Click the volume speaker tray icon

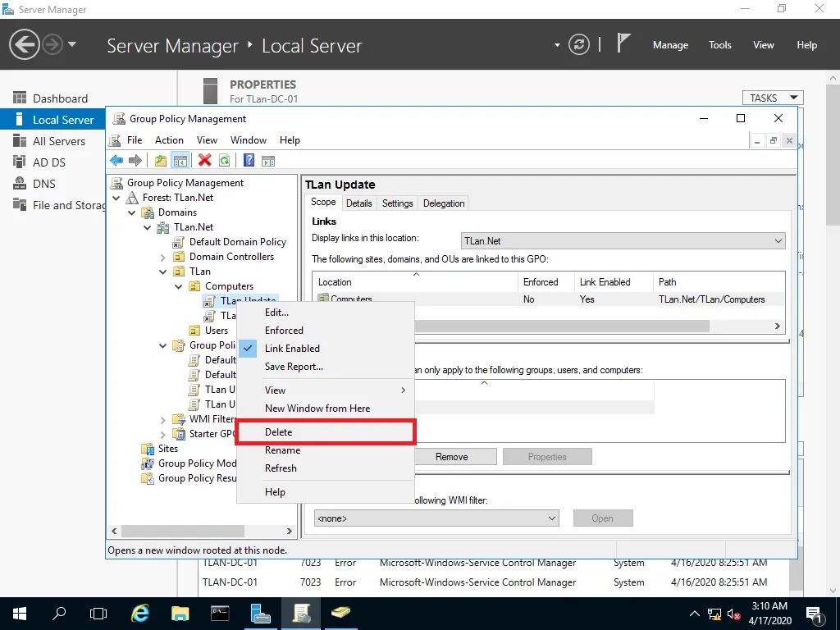click(733, 614)
